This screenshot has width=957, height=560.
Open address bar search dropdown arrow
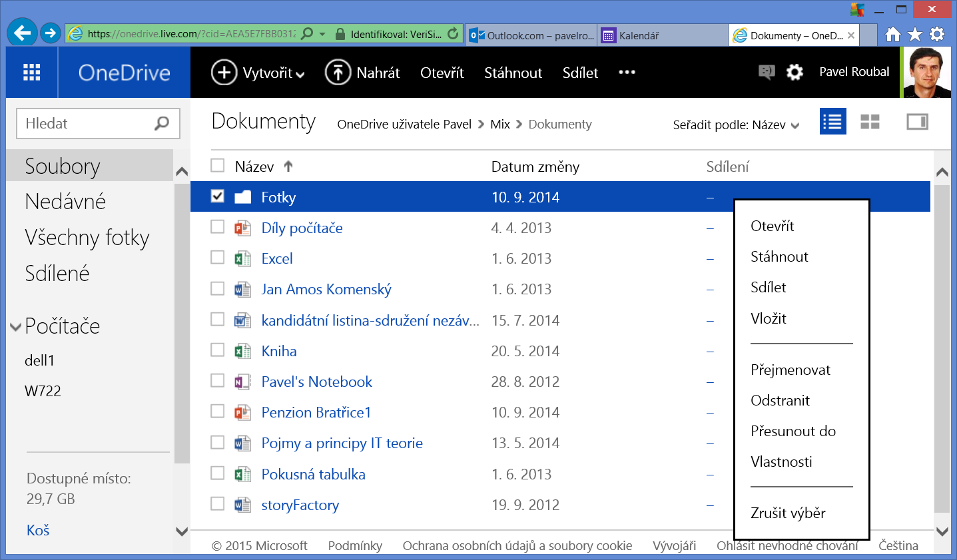(x=323, y=33)
